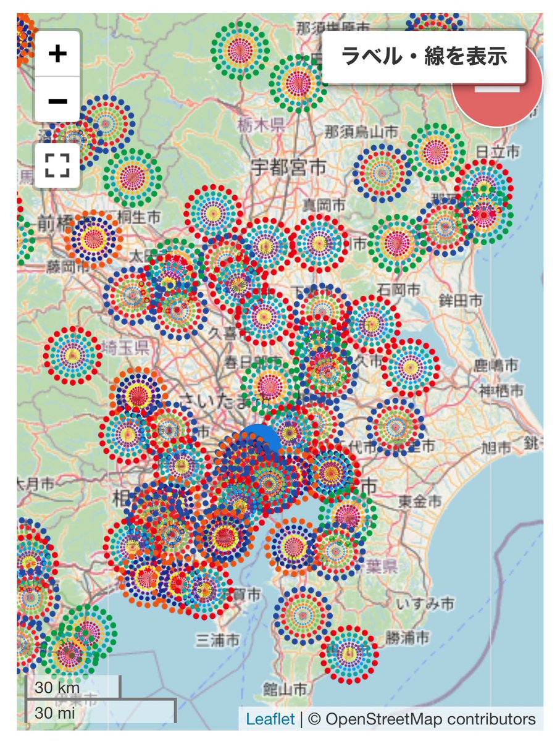Click the 栃木県 prefecture label

pos(261,126)
